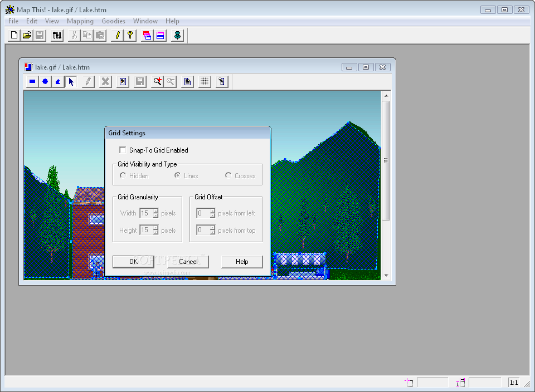Image resolution: width=535 pixels, height=392 pixels.
Task: Click the 1:1 zoom ratio indicator
Action: tap(514, 383)
